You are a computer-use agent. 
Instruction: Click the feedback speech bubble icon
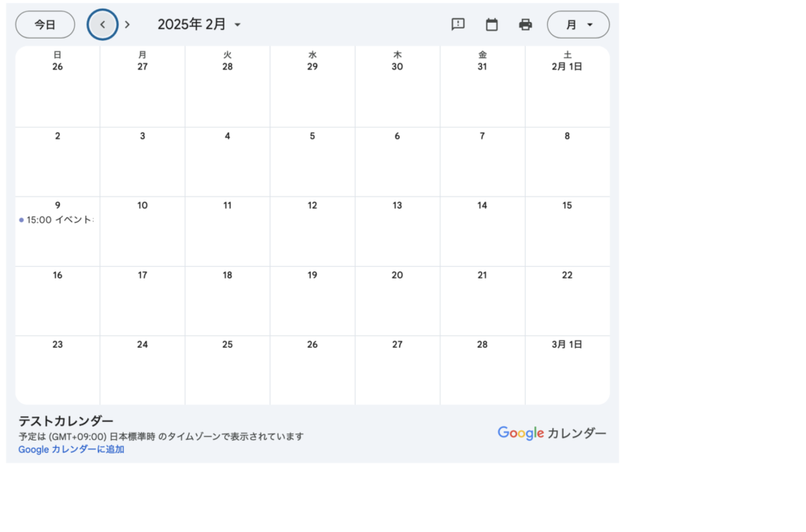(x=458, y=24)
